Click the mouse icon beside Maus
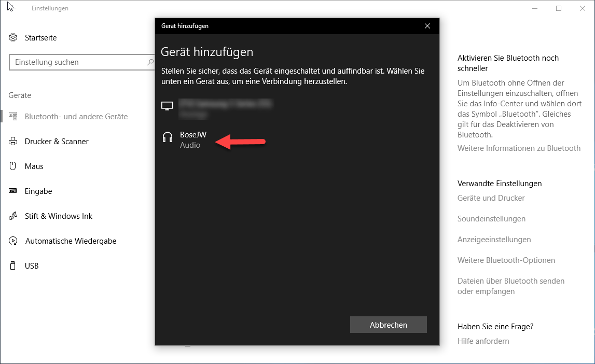Screen dimensions: 595x364 click(13, 166)
